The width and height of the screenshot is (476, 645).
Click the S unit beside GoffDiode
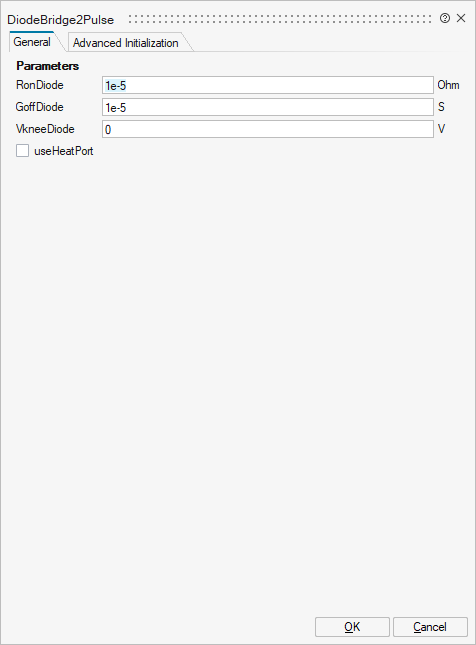pos(441,107)
